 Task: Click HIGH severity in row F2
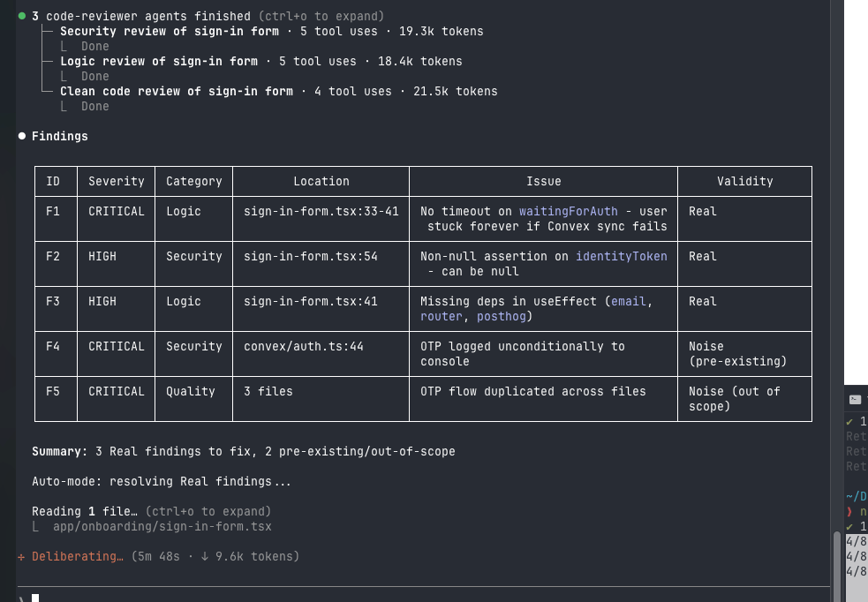click(x=102, y=256)
